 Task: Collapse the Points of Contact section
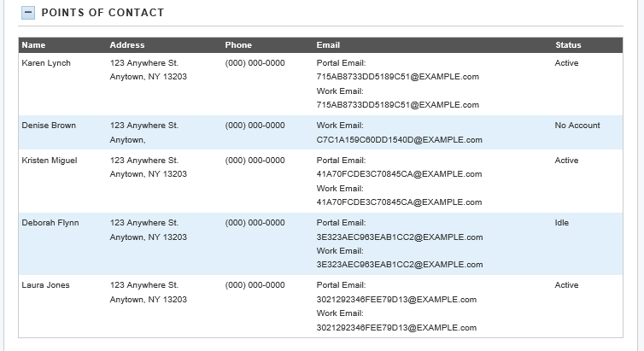click(x=28, y=13)
